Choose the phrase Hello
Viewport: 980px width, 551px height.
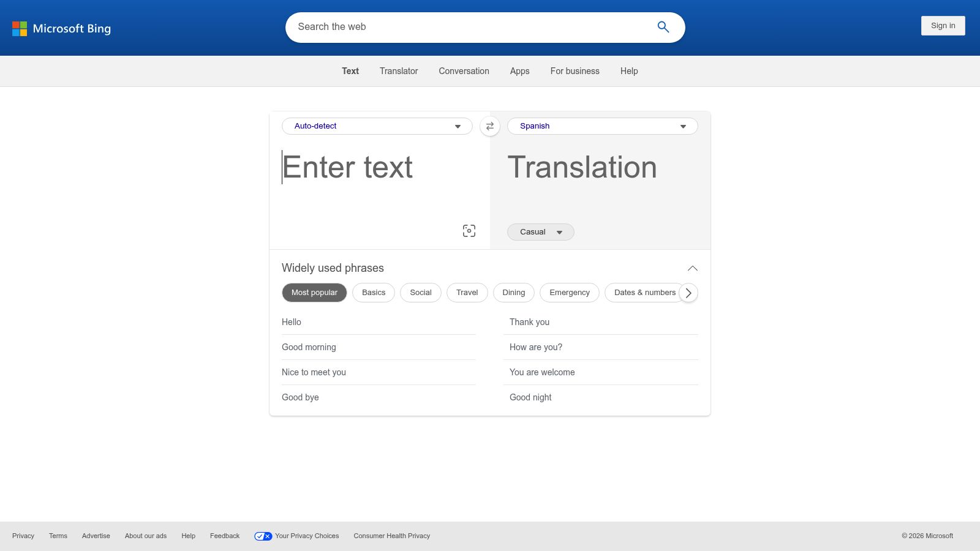(x=379, y=322)
